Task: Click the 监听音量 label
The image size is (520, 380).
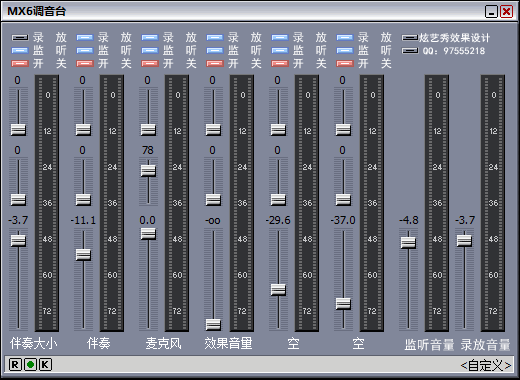Action: pyautogui.click(x=429, y=345)
